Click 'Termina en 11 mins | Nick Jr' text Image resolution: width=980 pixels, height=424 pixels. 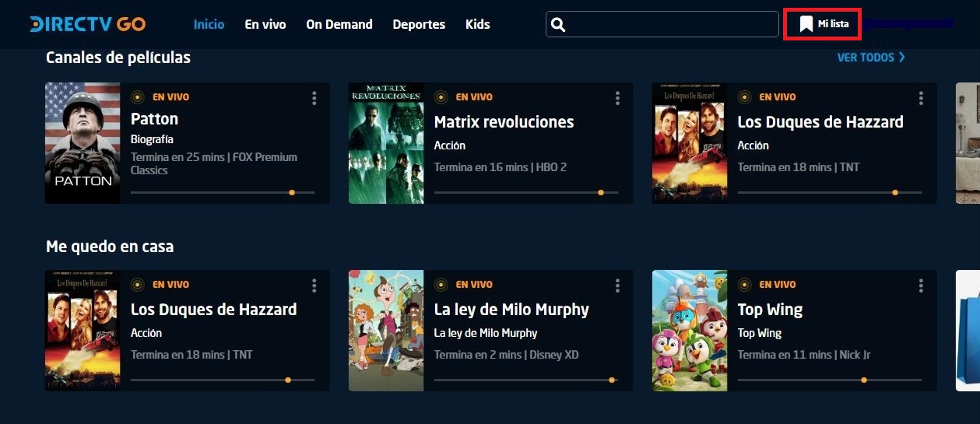804,355
